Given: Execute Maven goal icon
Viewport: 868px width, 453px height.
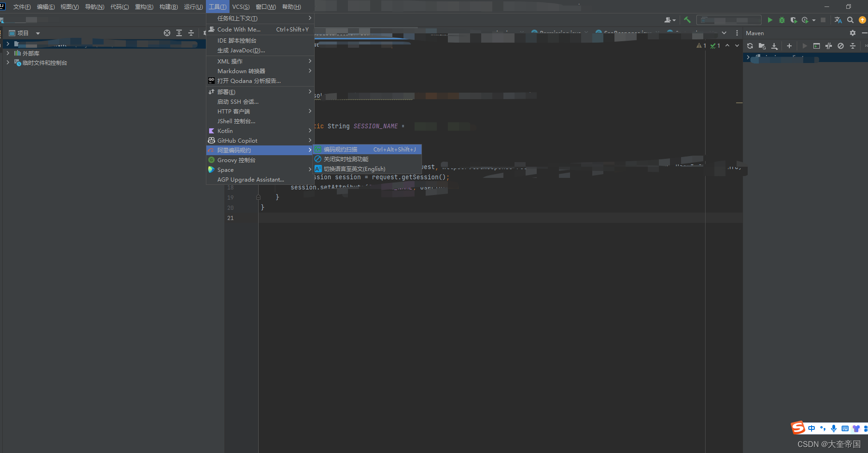Looking at the screenshot, I should [817, 46].
